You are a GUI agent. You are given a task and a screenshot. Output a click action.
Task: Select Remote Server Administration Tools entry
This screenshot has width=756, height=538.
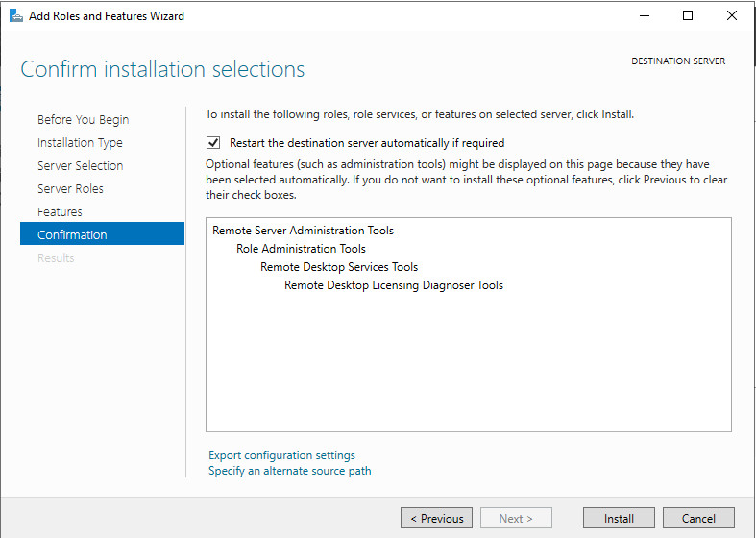pos(303,231)
